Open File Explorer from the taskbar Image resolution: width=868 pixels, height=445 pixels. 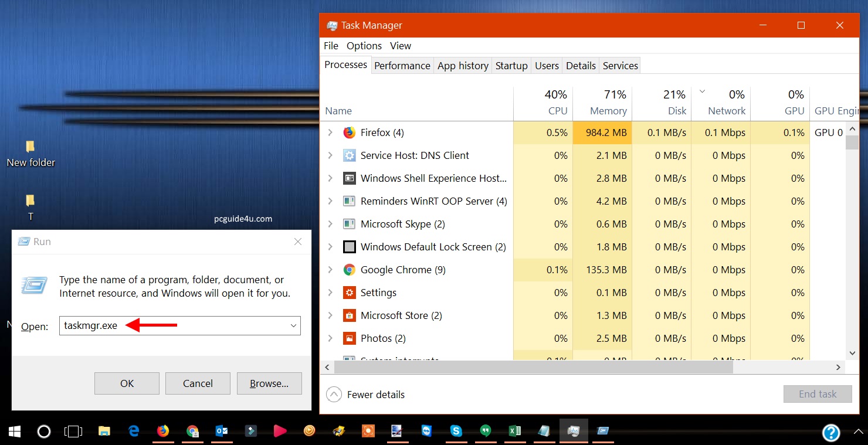[x=104, y=432]
